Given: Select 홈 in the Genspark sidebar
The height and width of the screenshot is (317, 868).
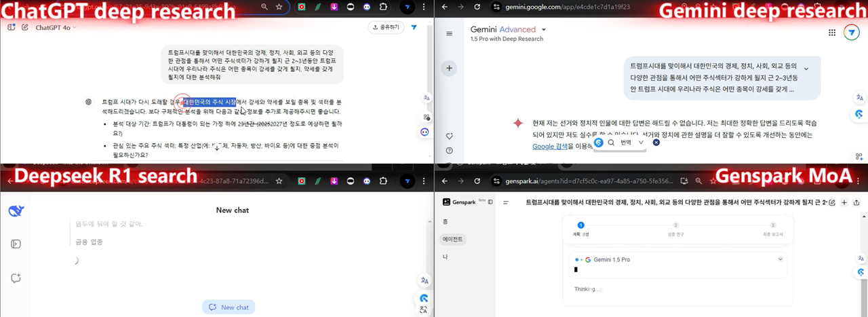Looking at the screenshot, I should pyautogui.click(x=445, y=221).
